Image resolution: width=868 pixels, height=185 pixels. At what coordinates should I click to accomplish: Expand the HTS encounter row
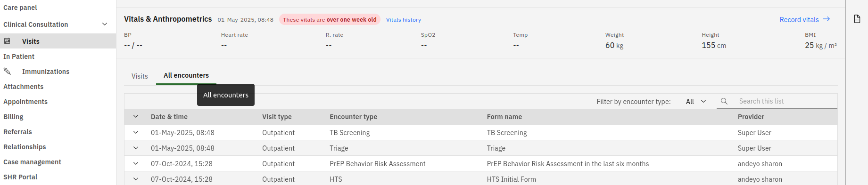tap(136, 179)
